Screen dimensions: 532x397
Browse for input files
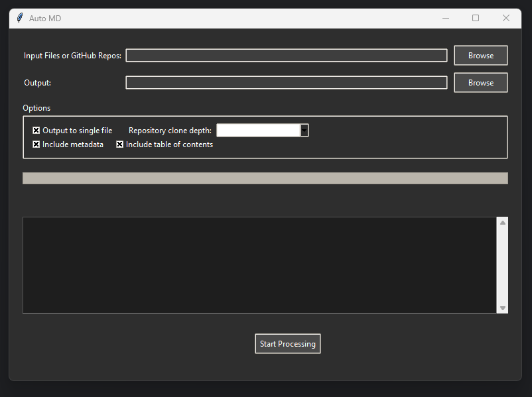(x=481, y=55)
